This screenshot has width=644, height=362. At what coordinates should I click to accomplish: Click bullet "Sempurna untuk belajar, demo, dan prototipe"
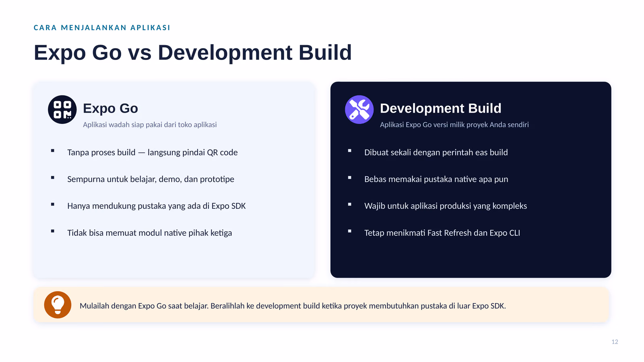(151, 179)
